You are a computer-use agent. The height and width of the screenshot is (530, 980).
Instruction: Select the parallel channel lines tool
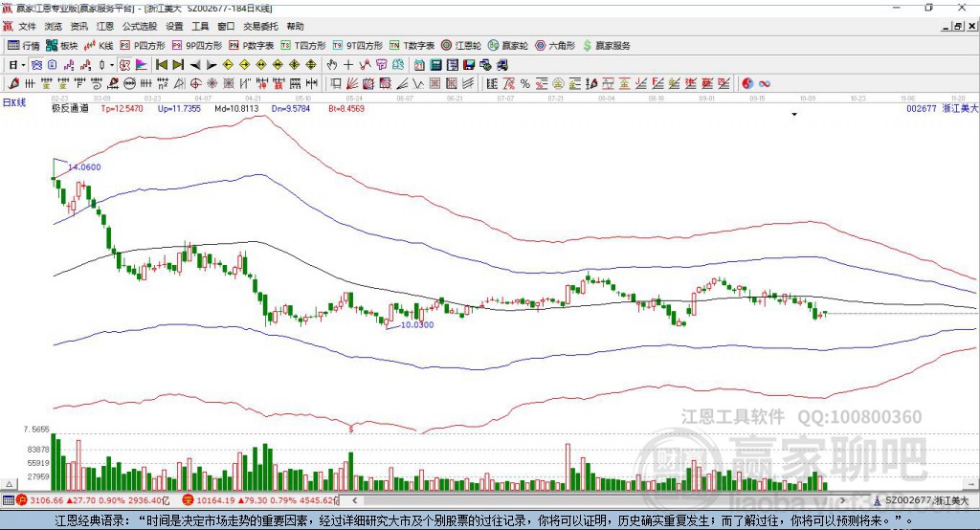pos(468,84)
